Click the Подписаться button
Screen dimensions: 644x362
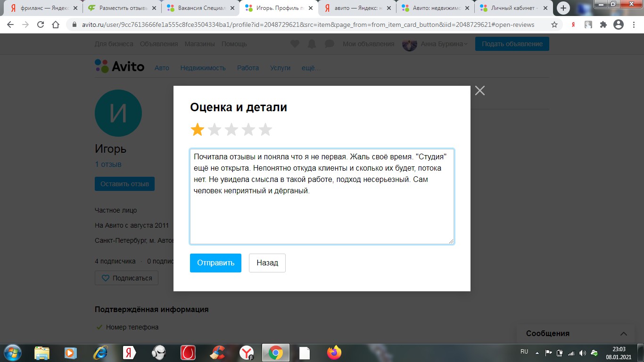[x=126, y=278]
